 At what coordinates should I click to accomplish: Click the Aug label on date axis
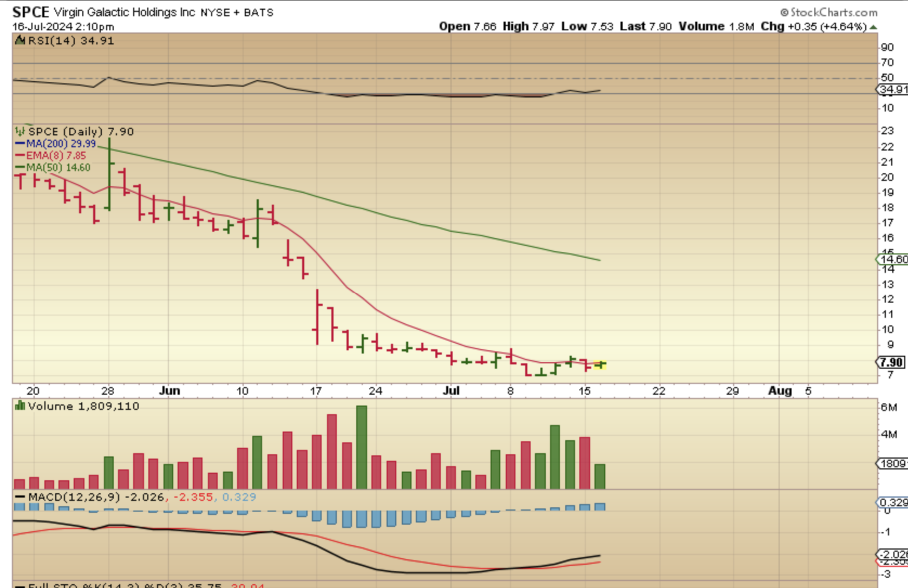[780, 391]
